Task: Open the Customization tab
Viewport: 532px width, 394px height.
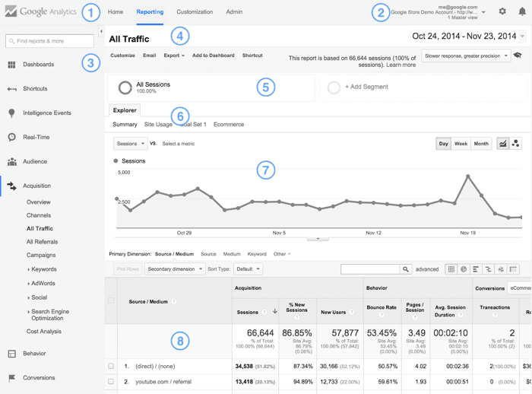Action: click(195, 12)
